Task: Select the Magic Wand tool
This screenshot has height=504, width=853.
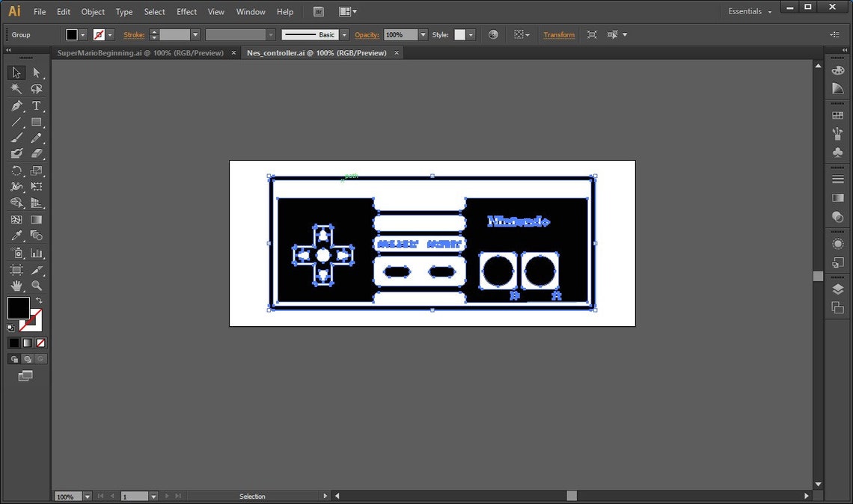Action: [x=16, y=89]
